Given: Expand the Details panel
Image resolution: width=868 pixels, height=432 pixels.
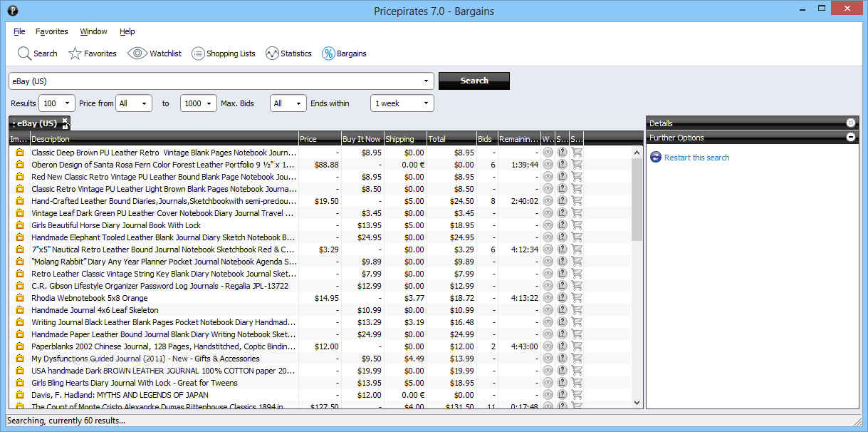Looking at the screenshot, I should tap(850, 123).
